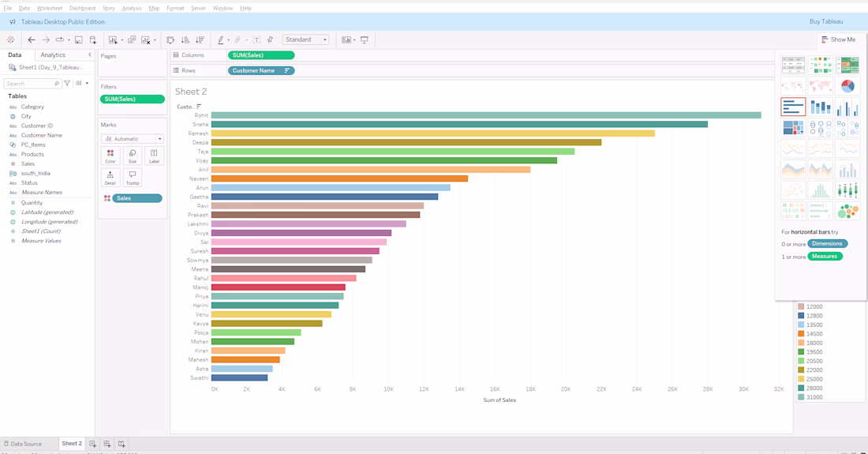The image size is (868, 454).
Task: Click the SUM(Sales) pill on Columns
Action: point(261,55)
